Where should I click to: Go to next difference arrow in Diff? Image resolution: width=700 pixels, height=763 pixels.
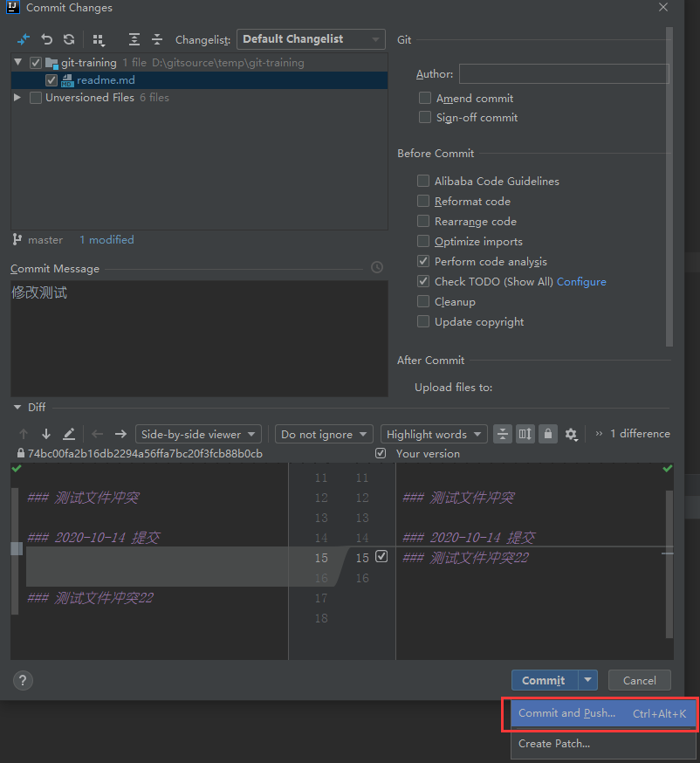click(46, 434)
